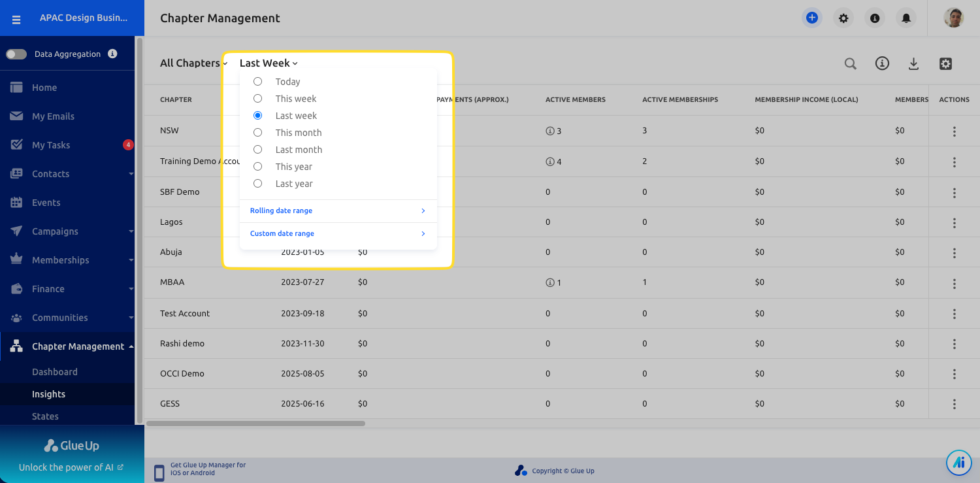Expand the Custom date range option
This screenshot has height=483, width=980.
[x=338, y=233]
